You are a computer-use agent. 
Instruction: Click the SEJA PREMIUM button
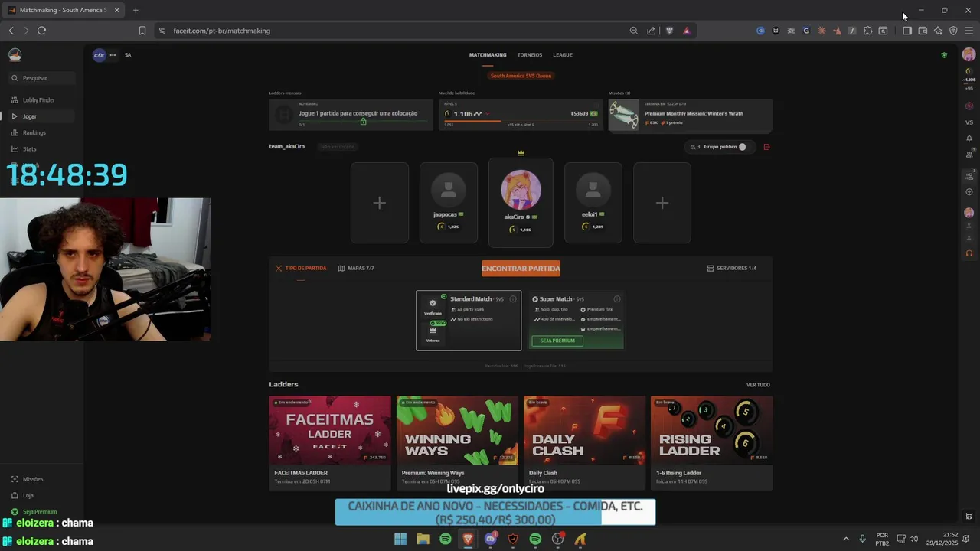coord(557,341)
